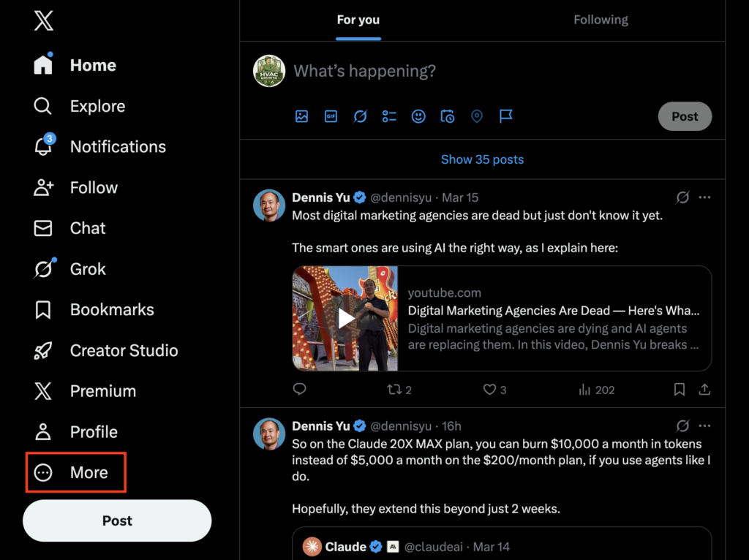Like the digital marketing agencies post
This screenshot has height=560, width=749.
490,390
